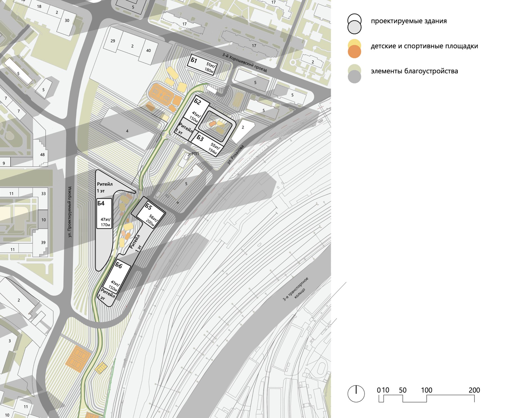Click the "ул. Розанова" street label

coord(236,155)
